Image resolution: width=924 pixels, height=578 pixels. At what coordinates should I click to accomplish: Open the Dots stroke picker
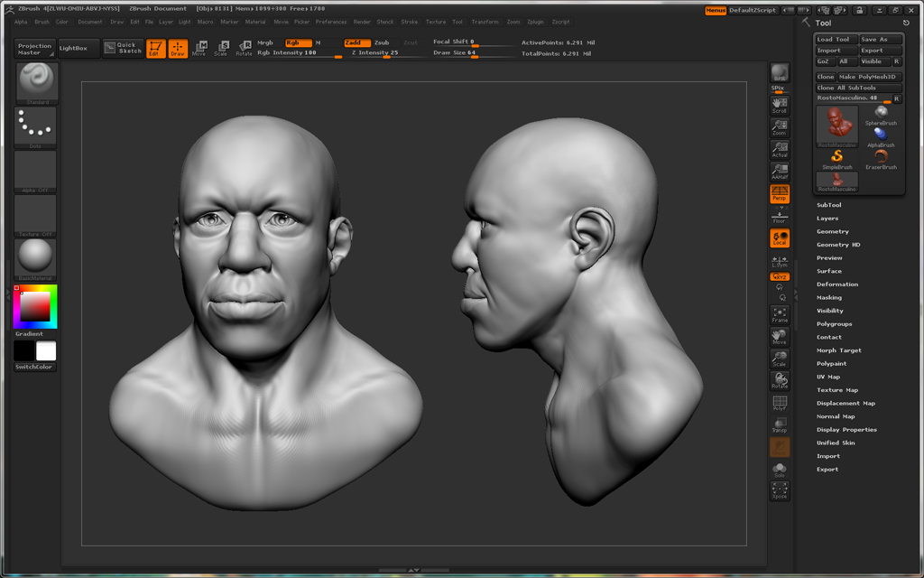coord(35,127)
